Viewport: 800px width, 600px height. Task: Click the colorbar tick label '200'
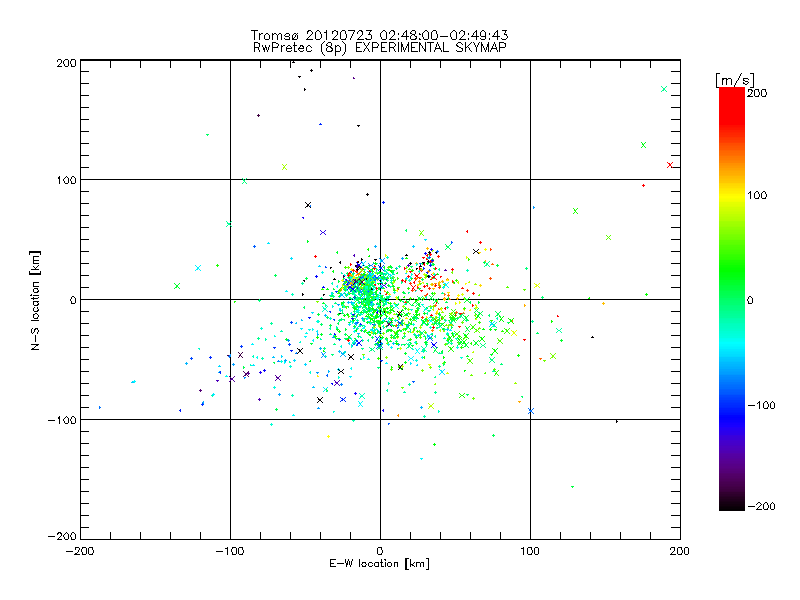[757, 93]
